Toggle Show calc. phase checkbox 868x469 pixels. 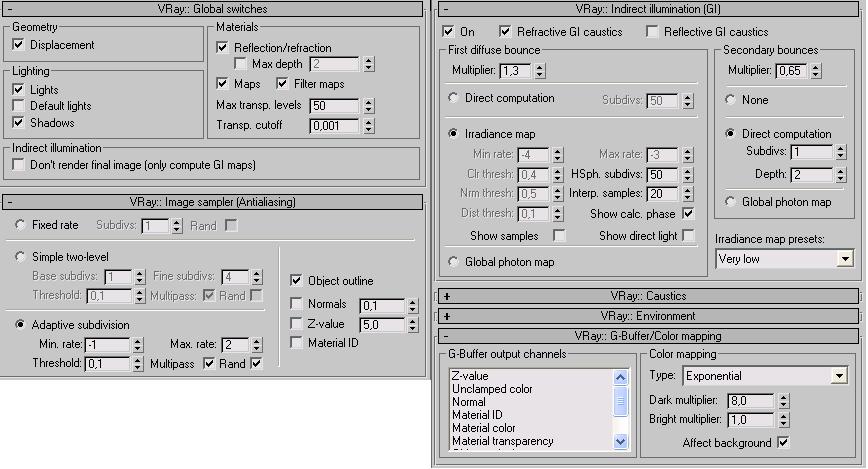click(688, 213)
